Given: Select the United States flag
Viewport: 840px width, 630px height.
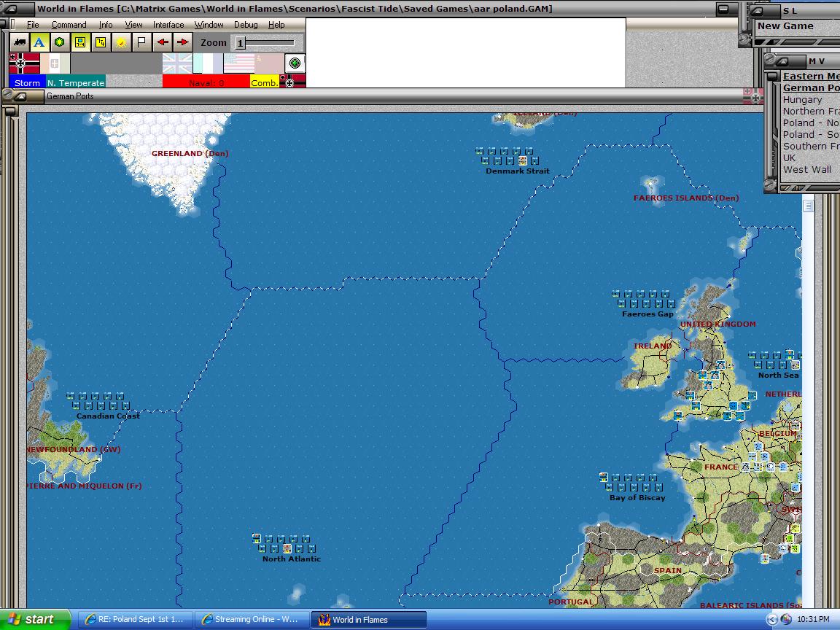Looking at the screenshot, I should pos(239,63).
